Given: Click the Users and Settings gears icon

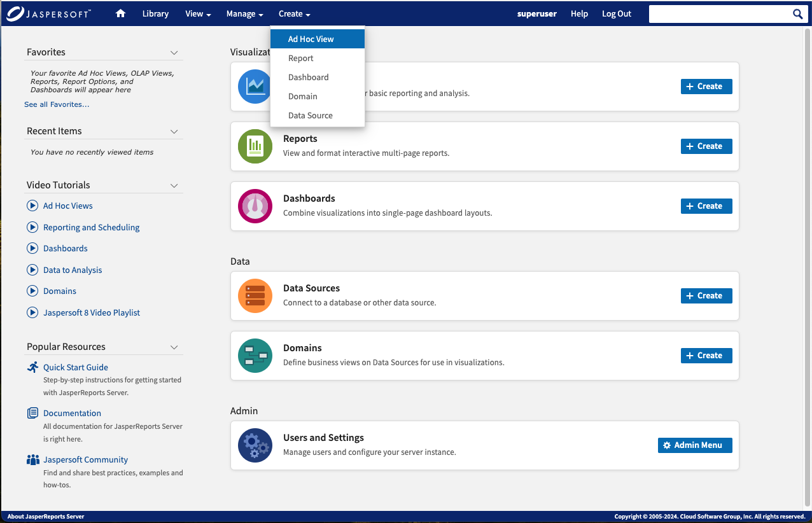Looking at the screenshot, I should point(255,445).
